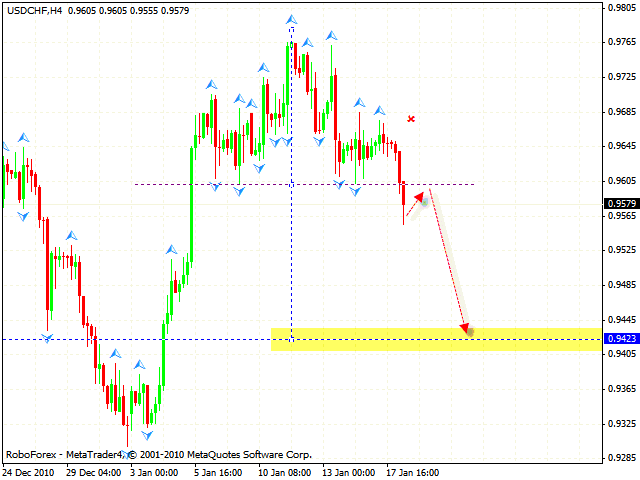Click the 0.9565 price axis label
640x480 pixels.
coord(622,215)
